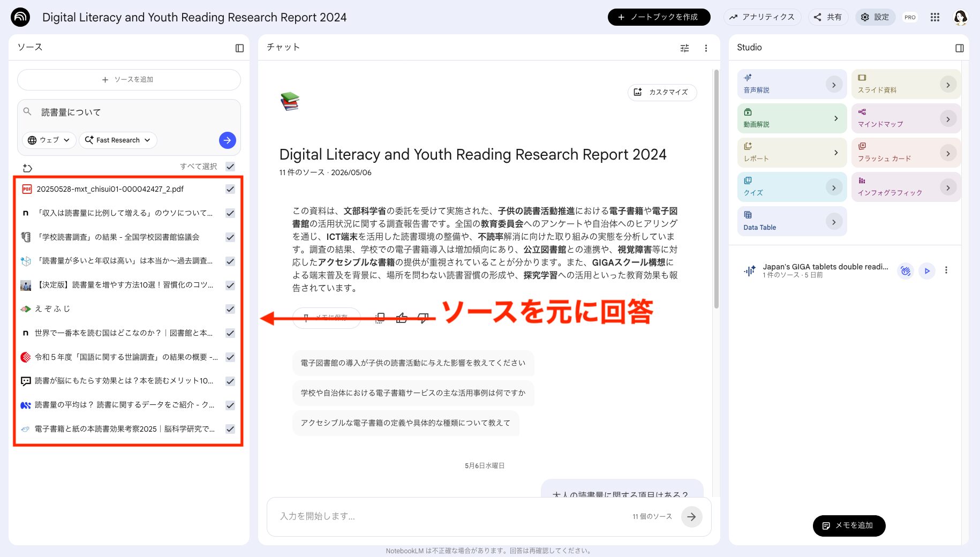Collapse the sources panel icon

point(239,48)
